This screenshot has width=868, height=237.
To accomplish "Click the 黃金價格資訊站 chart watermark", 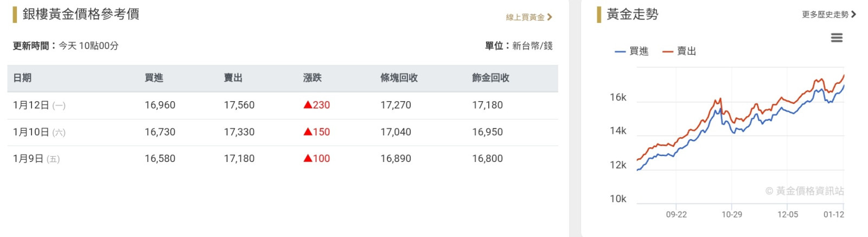I will (805, 191).
